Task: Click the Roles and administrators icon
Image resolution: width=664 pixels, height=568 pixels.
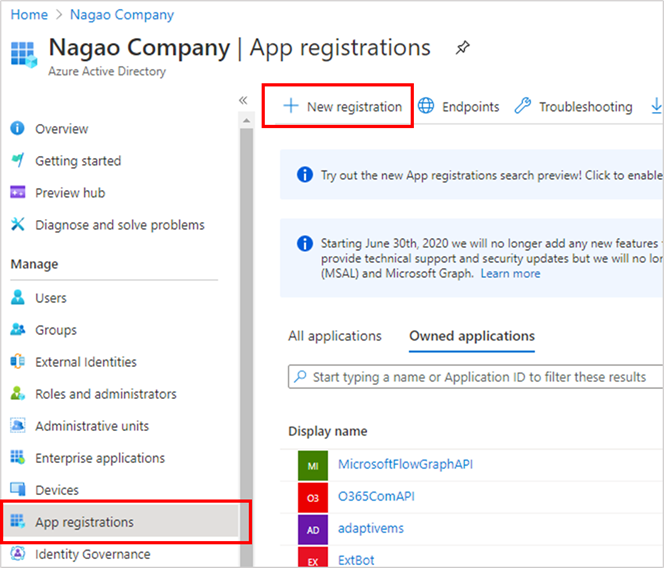Action: click(x=17, y=393)
